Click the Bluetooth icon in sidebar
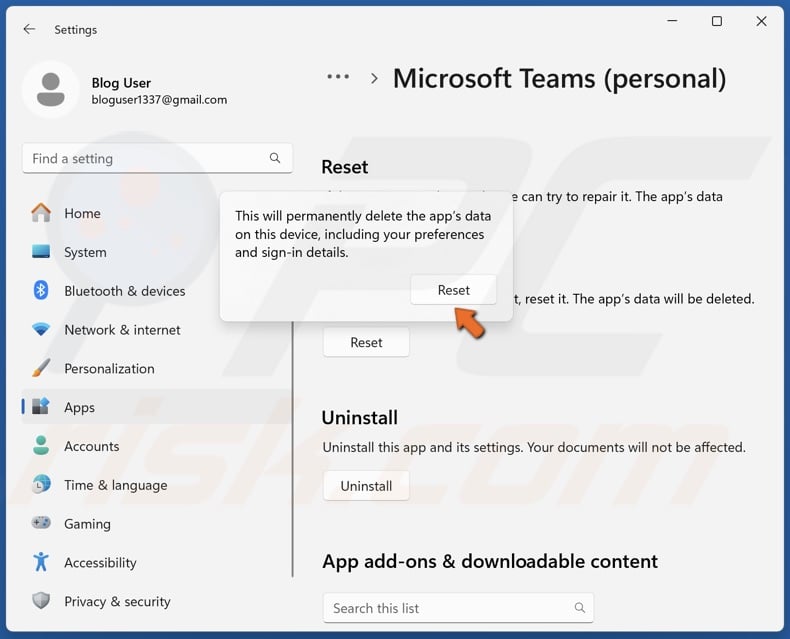 pyautogui.click(x=41, y=290)
